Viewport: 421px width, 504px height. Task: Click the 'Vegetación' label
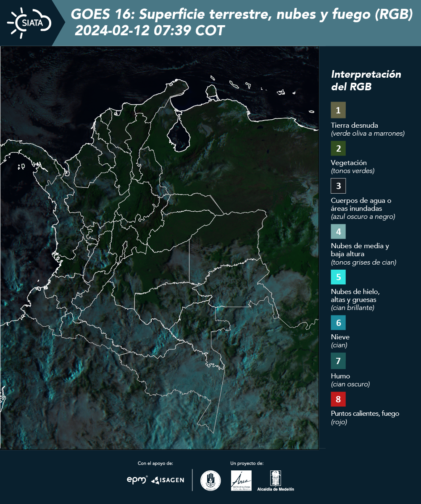[x=349, y=163]
